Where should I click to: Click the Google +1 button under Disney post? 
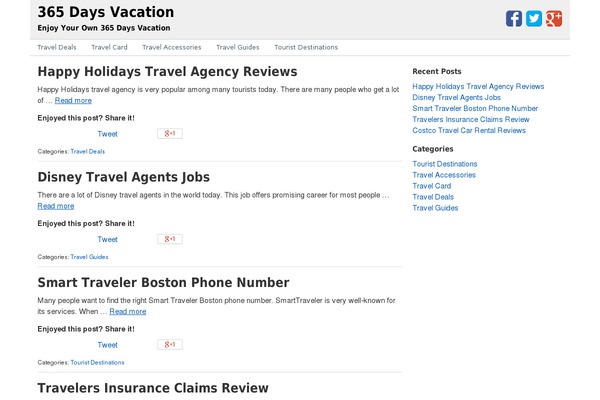tap(170, 239)
